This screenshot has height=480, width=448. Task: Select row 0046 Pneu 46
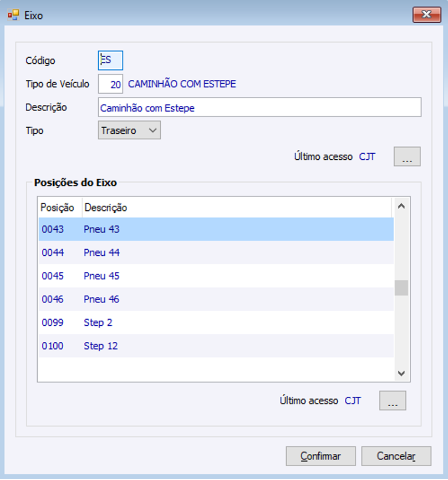click(x=216, y=299)
